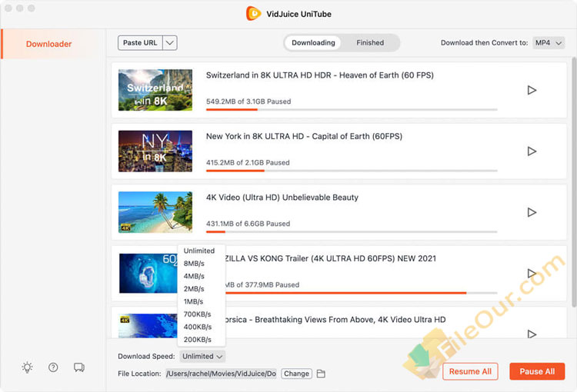Resume the Godzilla vs Kong trailer download
This screenshot has width=577, height=392.
(531, 273)
